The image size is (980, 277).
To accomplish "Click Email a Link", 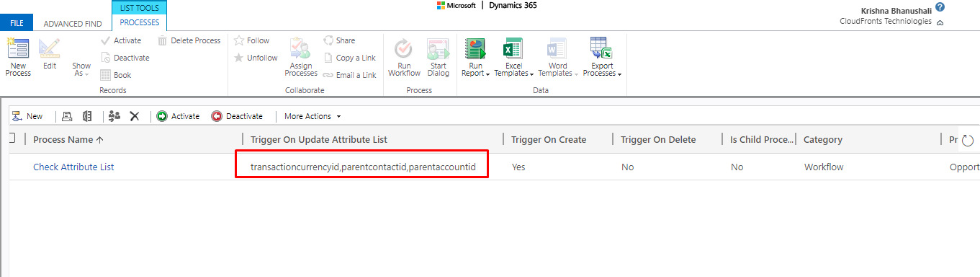I will pyautogui.click(x=349, y=75).
